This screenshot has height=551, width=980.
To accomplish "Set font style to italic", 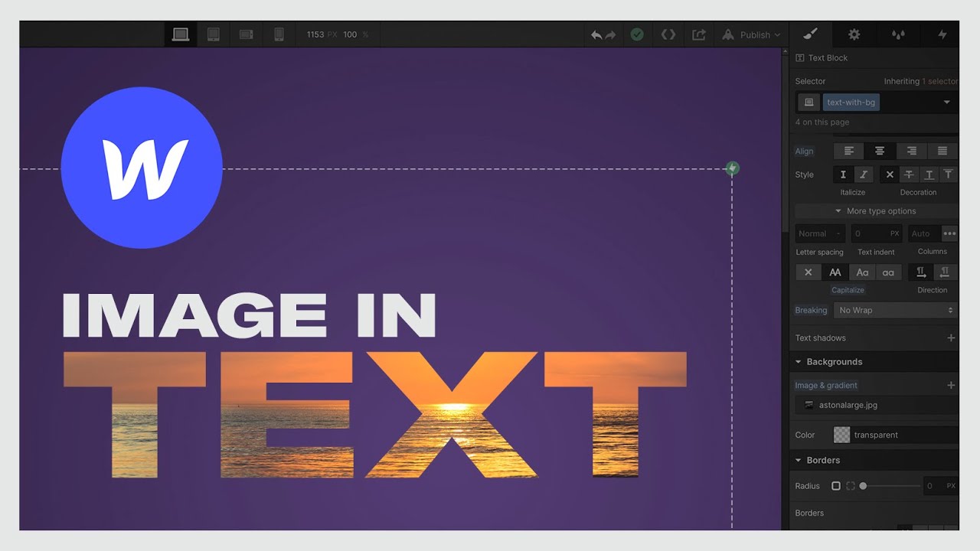I will pos(863,174).
